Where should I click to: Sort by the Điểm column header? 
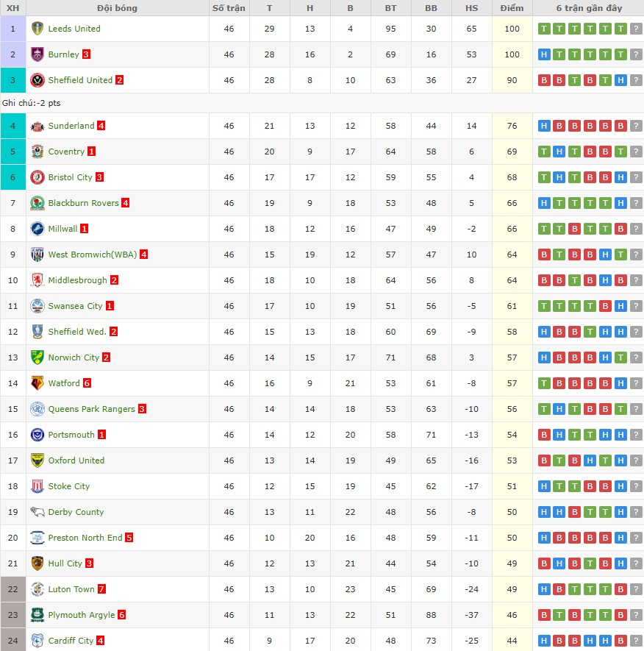tap(512, 8)
